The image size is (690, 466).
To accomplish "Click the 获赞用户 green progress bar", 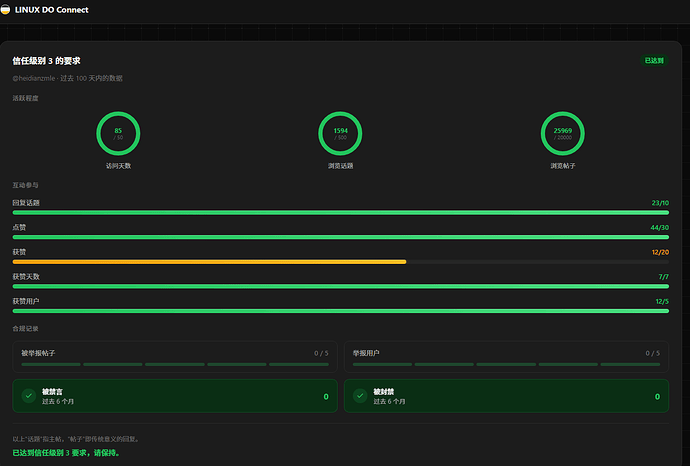I will point(341,311).
